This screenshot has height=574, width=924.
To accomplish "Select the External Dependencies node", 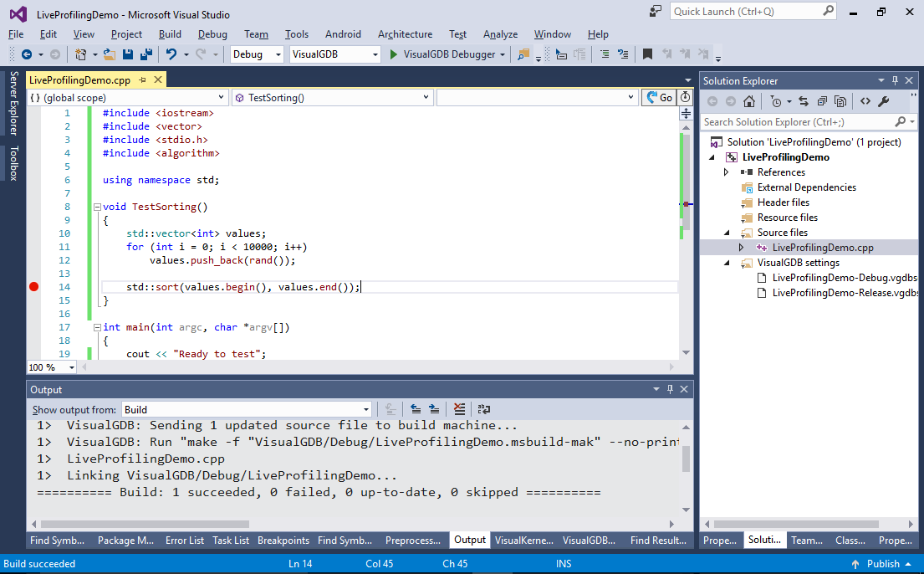I will point(806,187).
